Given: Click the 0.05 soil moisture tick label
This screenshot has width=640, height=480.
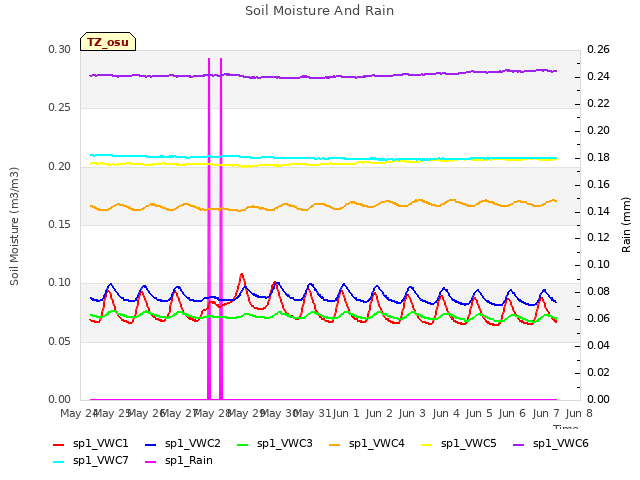Looking at the screenshot, I should click(x=60, y=342).
